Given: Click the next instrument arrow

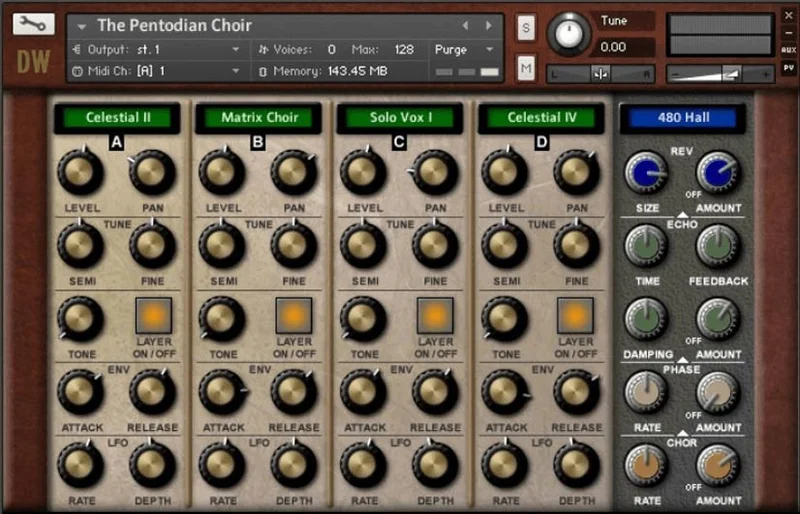Looking at the screenshot, I should point(489,25).
